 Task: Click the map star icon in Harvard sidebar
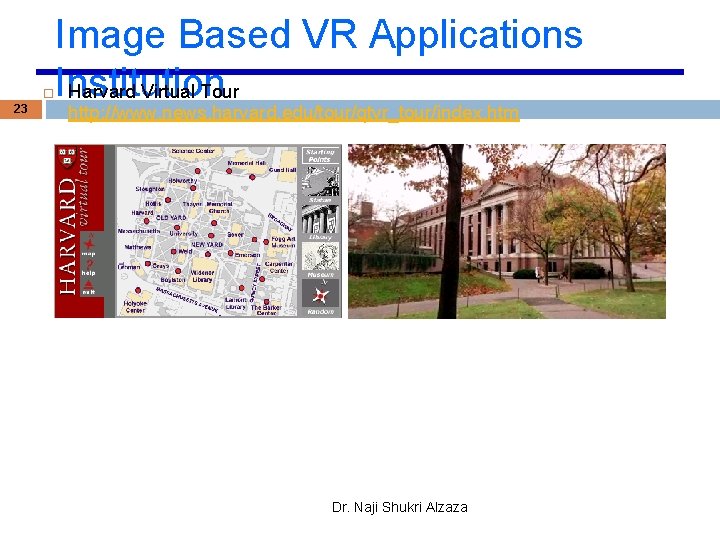click(x=88, y=243)
